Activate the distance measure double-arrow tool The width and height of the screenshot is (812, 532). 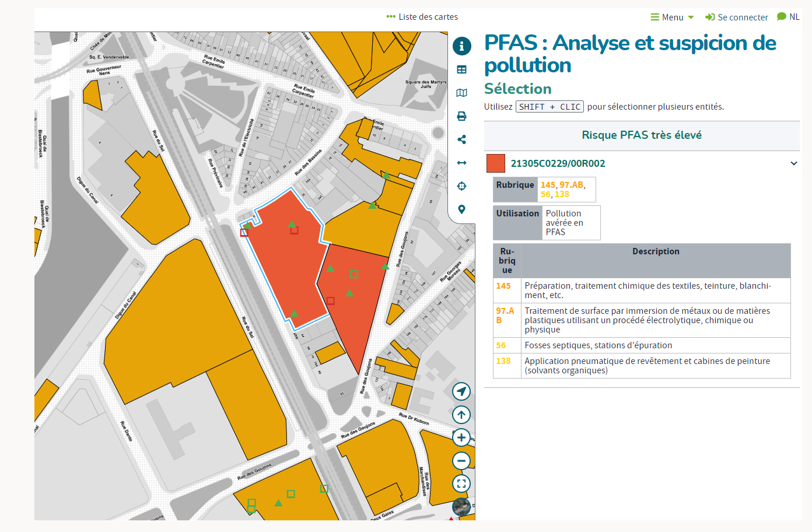pyautogui.click(x=462, y=163)
